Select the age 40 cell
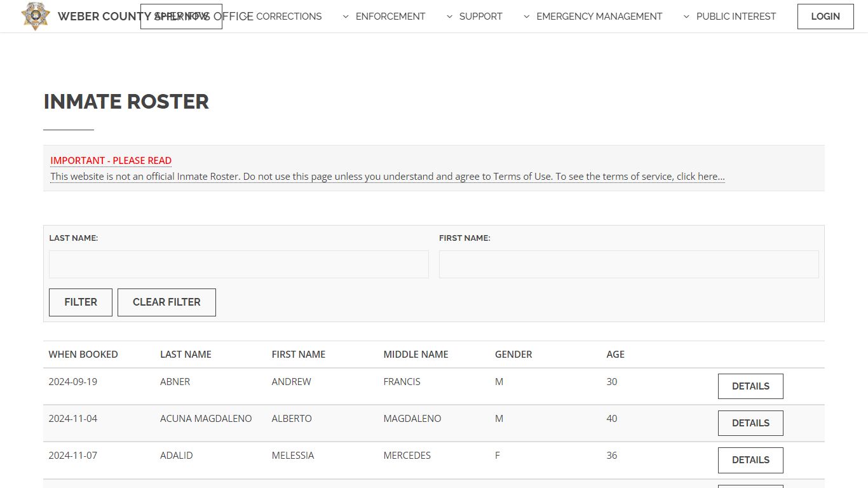 (612, 419)
